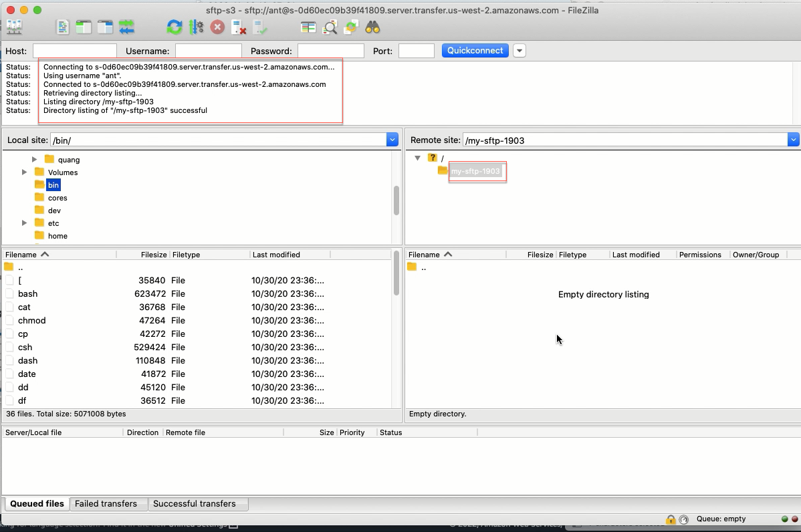The image size is (801, 532).
Task: Collapse the remote root tree node
Action: (x=417, y=158)
